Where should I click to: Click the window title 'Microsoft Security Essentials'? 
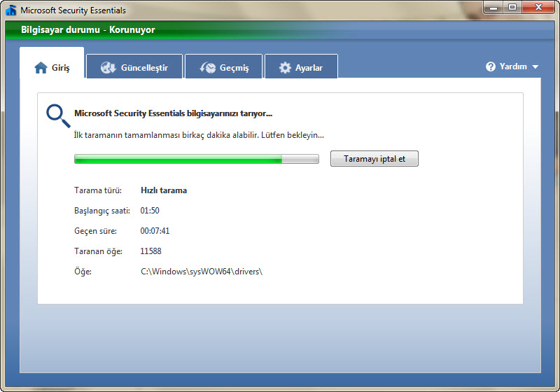tap(73, 10)
